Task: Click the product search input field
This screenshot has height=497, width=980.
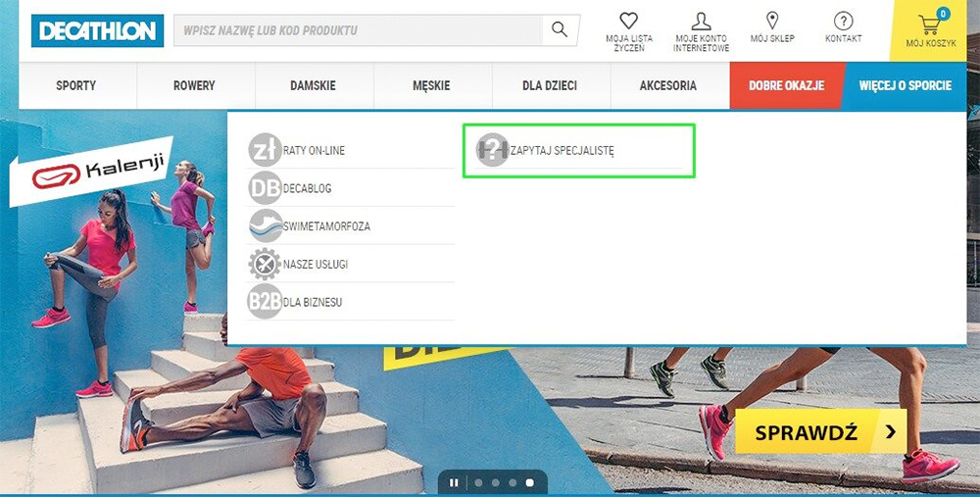Action: (x=358, y=30)
